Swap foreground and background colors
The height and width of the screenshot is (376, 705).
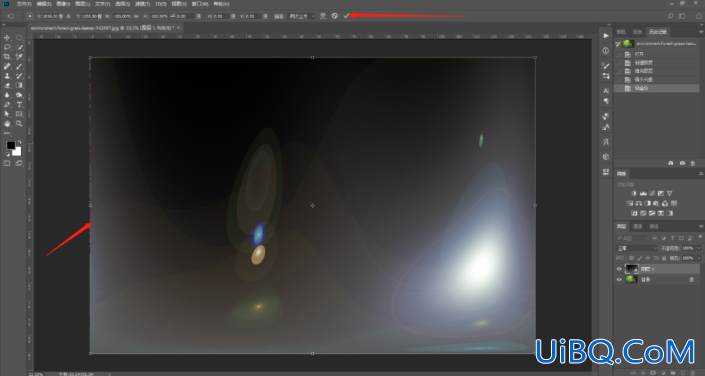click(19, 143)
